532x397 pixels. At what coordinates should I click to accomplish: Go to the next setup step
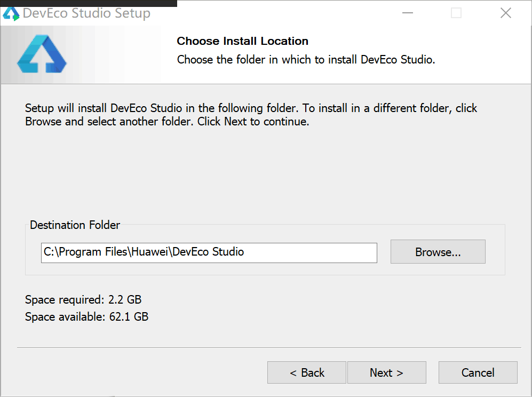[386, 372]
